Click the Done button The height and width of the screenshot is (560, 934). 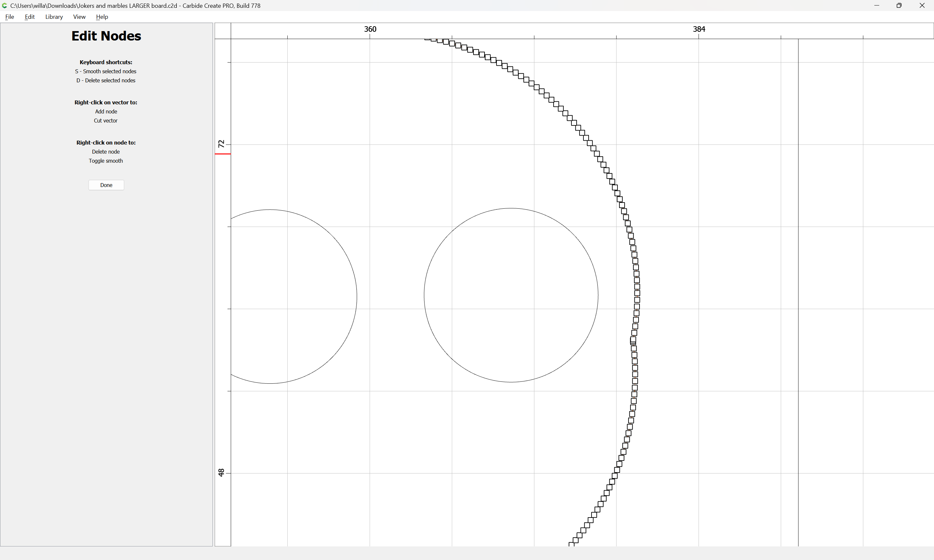(x=106, y=185)
